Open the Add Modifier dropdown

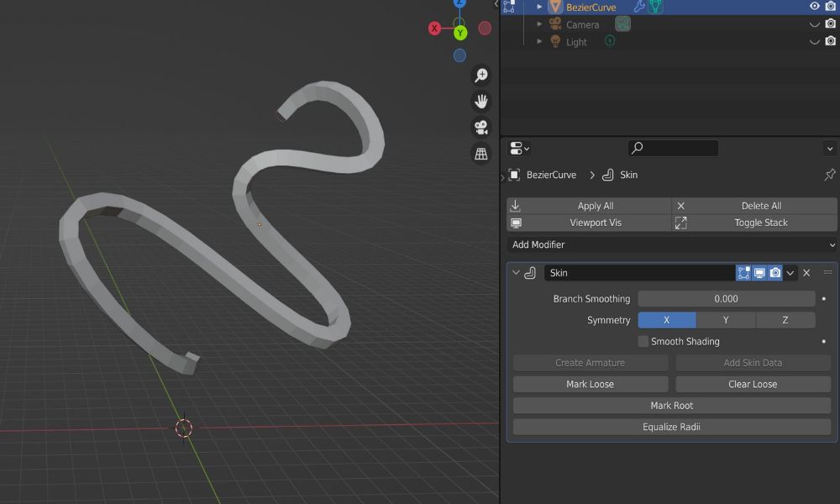[672, 244]
